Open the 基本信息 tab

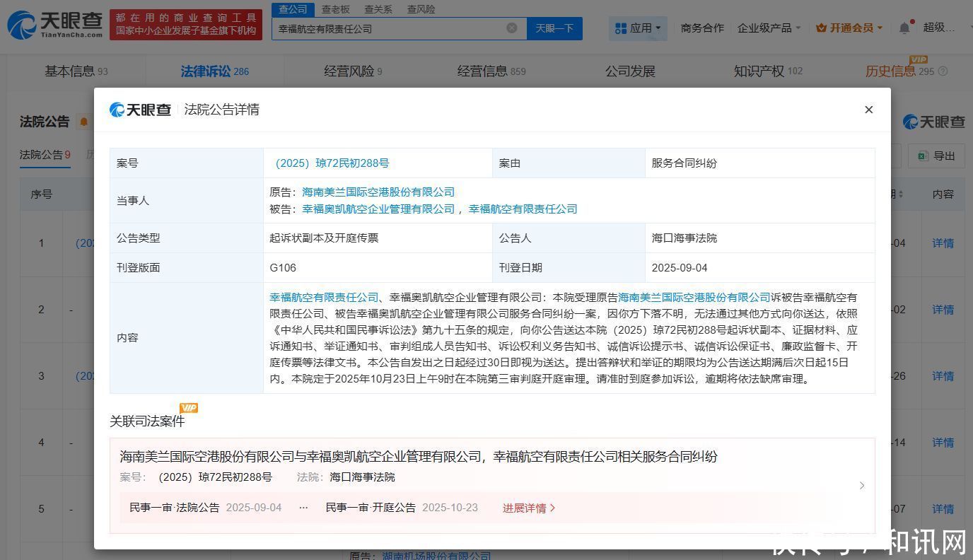(76, 71)
